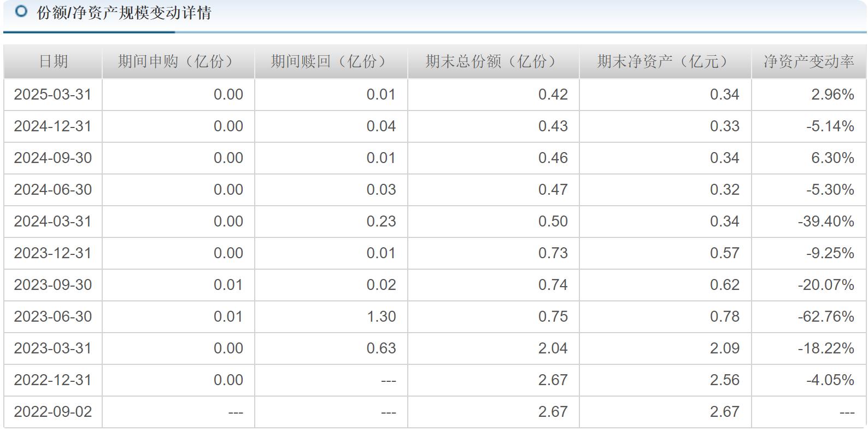Screen dimensions: 868x430
Task: Select the date cell 2023-06-30
Action: [53, 317]
